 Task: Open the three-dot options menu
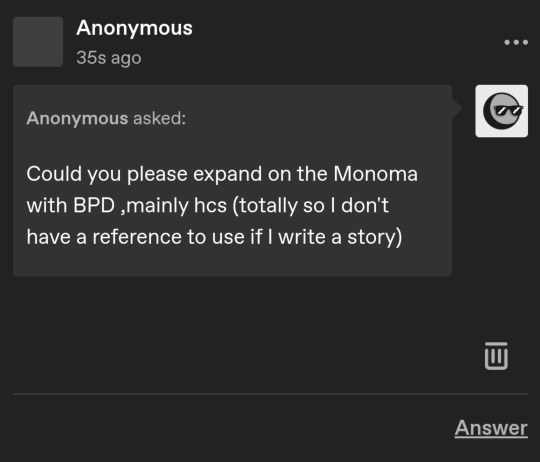pyautogui.click(x=516, y=42)
